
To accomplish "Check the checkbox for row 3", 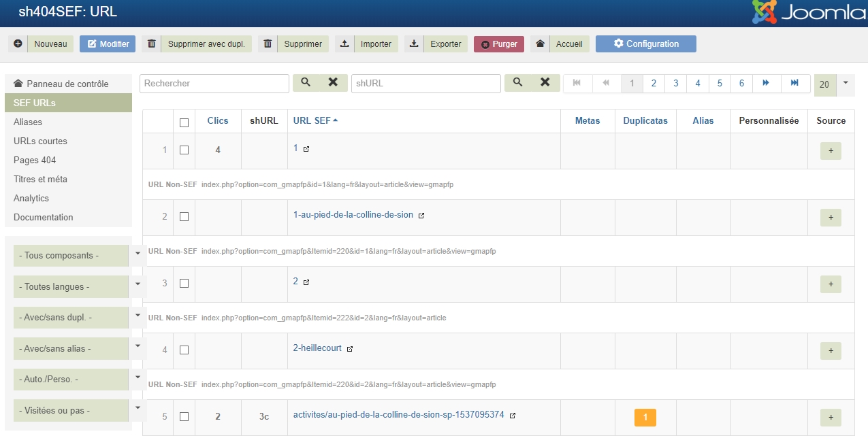I will point(184,284).
